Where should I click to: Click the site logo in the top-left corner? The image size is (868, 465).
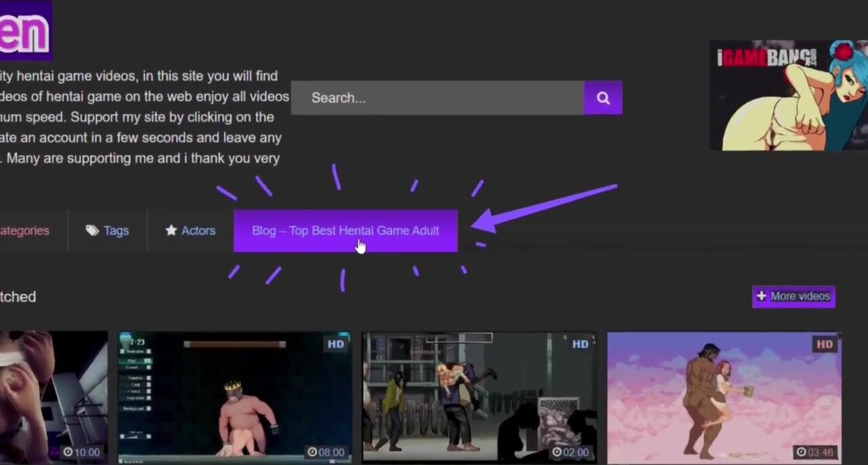tap(24, 31)
